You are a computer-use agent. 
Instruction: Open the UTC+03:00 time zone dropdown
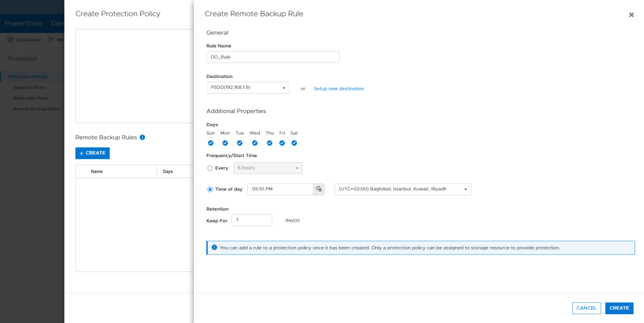coord(402,189)
